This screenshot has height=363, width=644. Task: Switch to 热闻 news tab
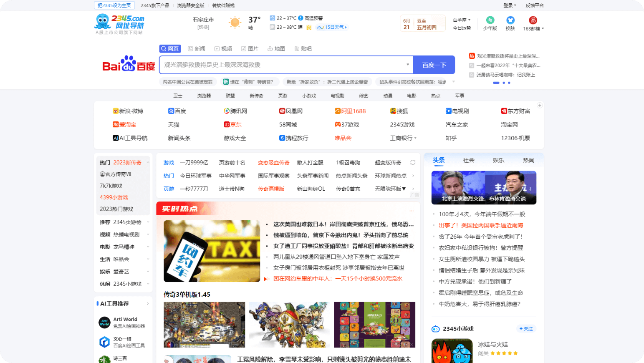point(529,160)
